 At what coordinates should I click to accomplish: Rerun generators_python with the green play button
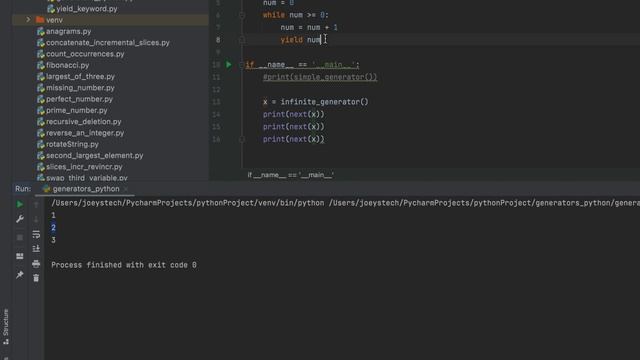pyautogui.click(x=20, y=204)
